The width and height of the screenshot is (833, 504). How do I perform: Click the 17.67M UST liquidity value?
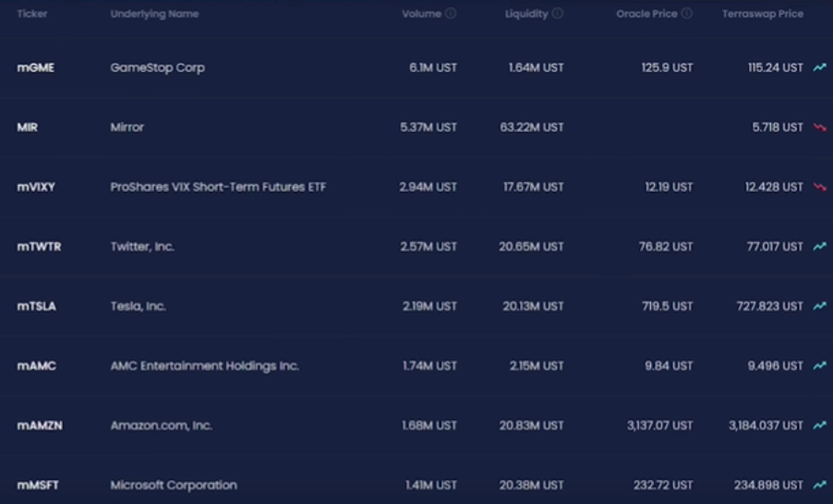[534, 187]
